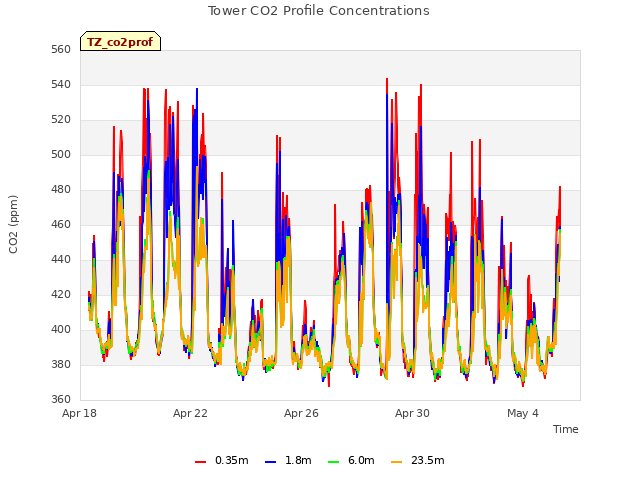
Task: Click the orange 23.5m legend swatch
Action: click(x=396, y=461)
